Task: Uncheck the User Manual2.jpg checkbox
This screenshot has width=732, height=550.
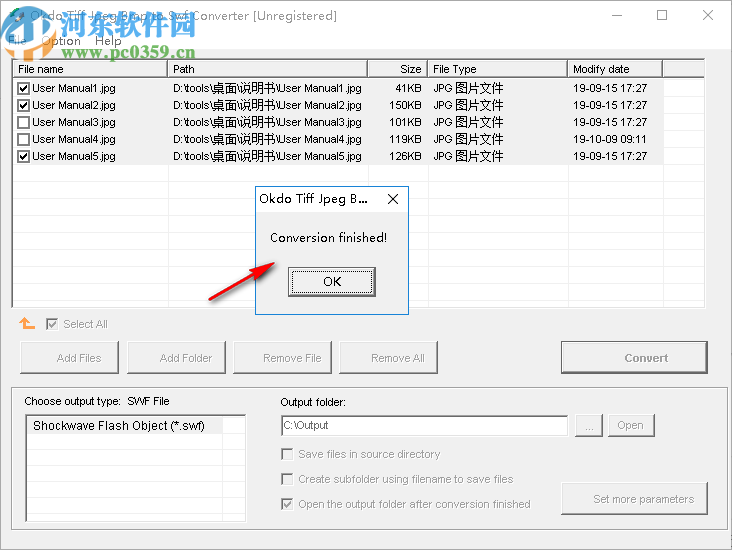Action: (x=23, y=106)
